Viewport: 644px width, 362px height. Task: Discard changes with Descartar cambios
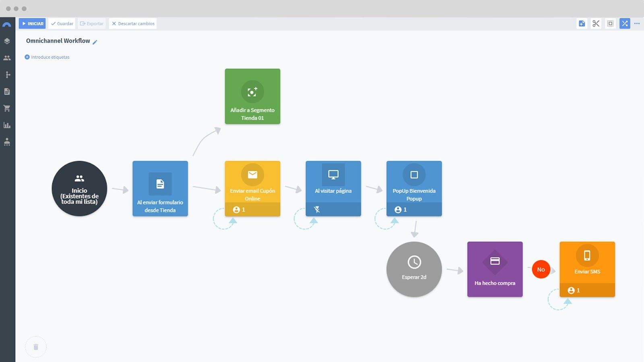click(133, 23)
